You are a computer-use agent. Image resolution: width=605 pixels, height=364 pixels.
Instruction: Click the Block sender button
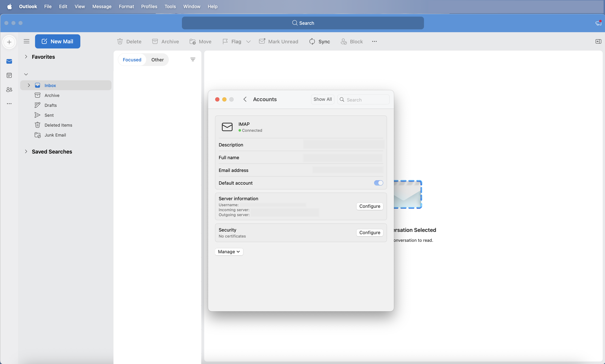352,41
